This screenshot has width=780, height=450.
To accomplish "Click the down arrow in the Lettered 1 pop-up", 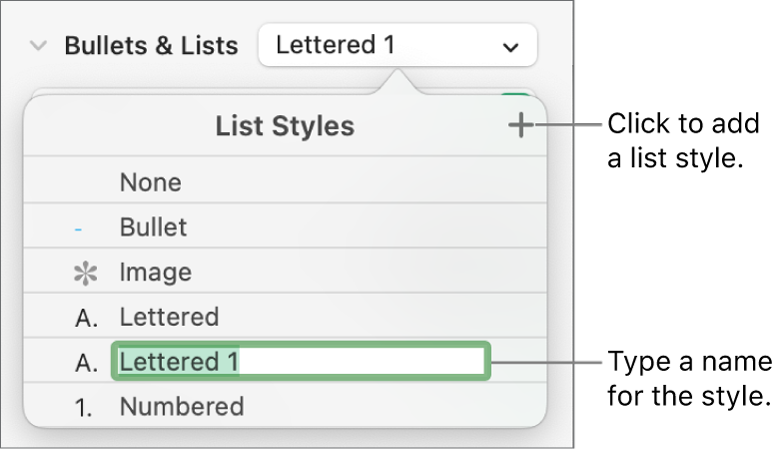I will 511,47.
